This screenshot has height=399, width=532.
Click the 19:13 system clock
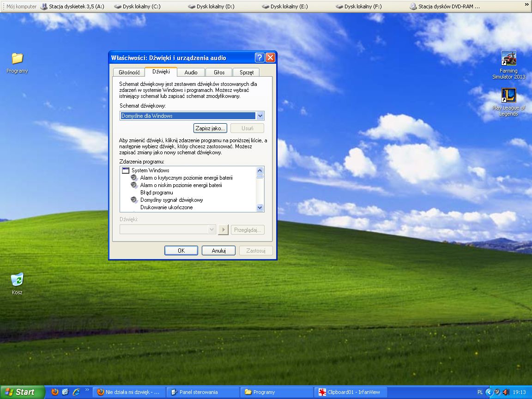click(520, 392)
